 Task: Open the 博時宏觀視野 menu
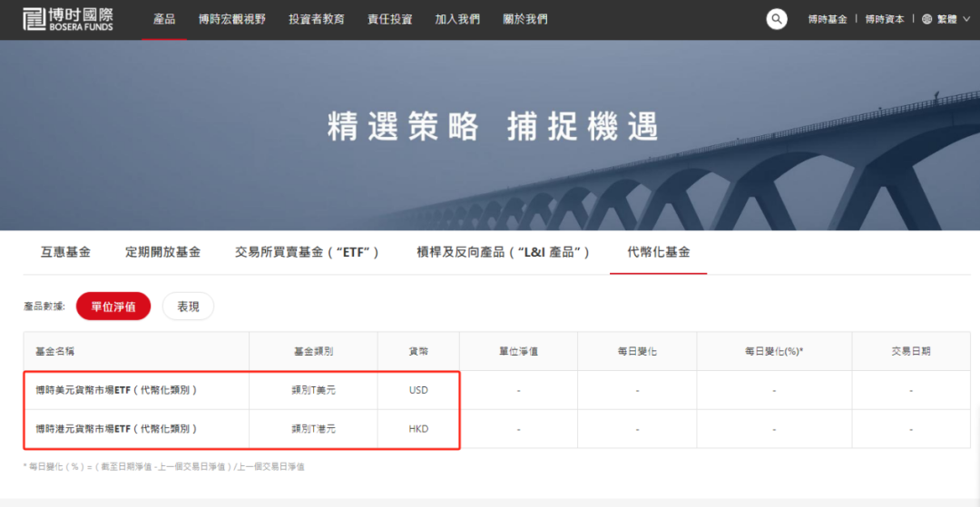[232, 19]
